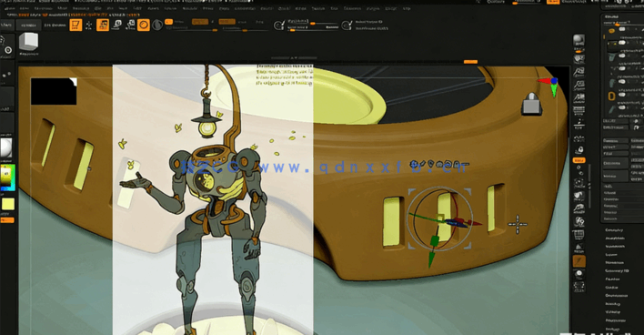
Task: Click the QuickSave button in title bar
Action: coord(496,2)
